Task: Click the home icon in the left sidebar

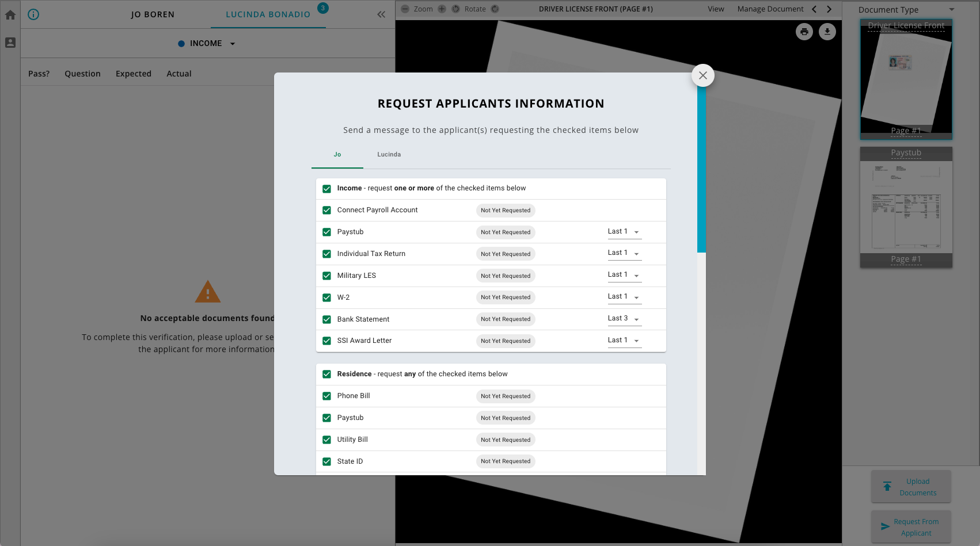Action: pos(10,14)
